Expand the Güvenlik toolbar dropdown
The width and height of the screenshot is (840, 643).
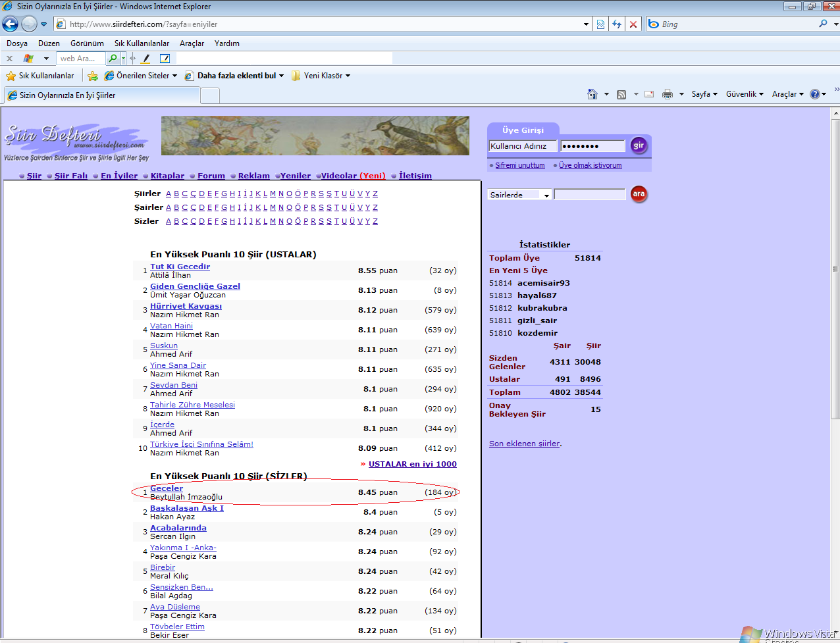click(x=744, y=94)
